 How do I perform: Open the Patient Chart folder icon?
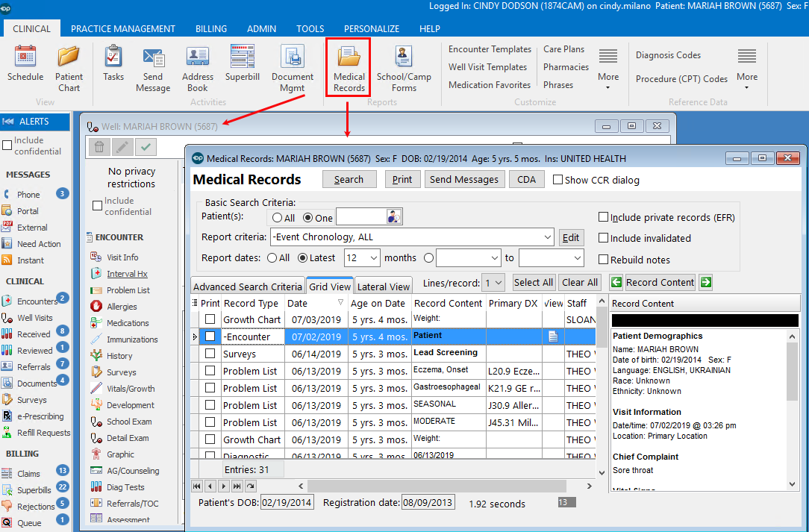click(x=69, y=56)
